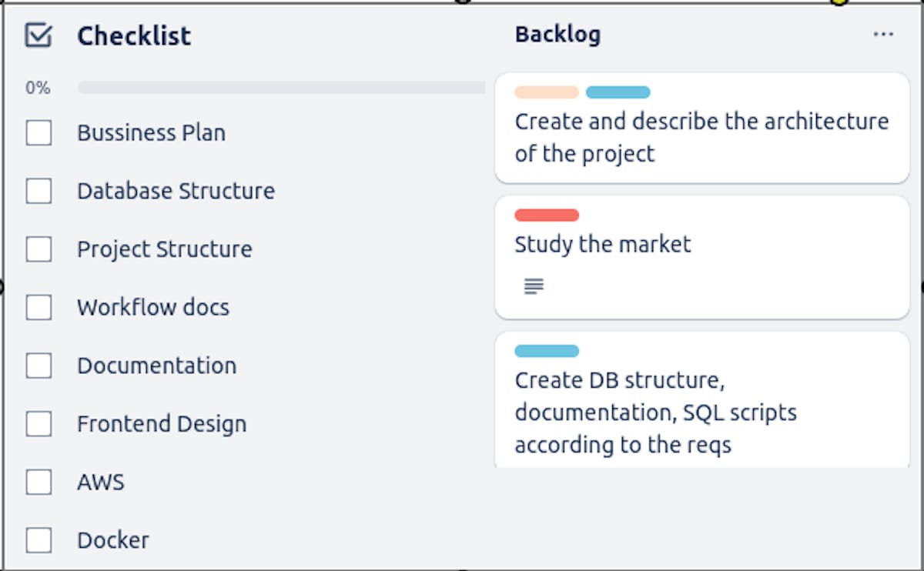Click description icon on Study the market card
Viewport: 924px width, 571px height.
[534, 287]
